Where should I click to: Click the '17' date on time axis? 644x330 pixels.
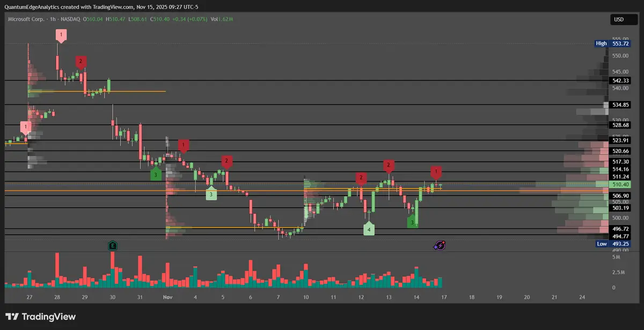[x=443, y=297]
